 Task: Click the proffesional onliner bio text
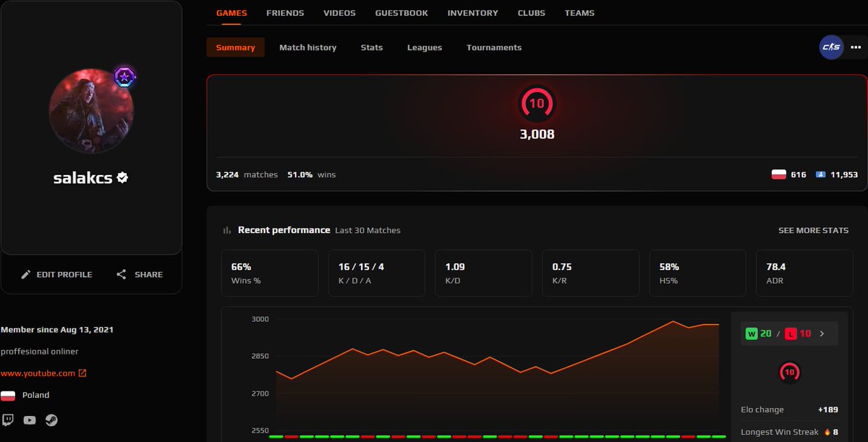pos(40,352)
